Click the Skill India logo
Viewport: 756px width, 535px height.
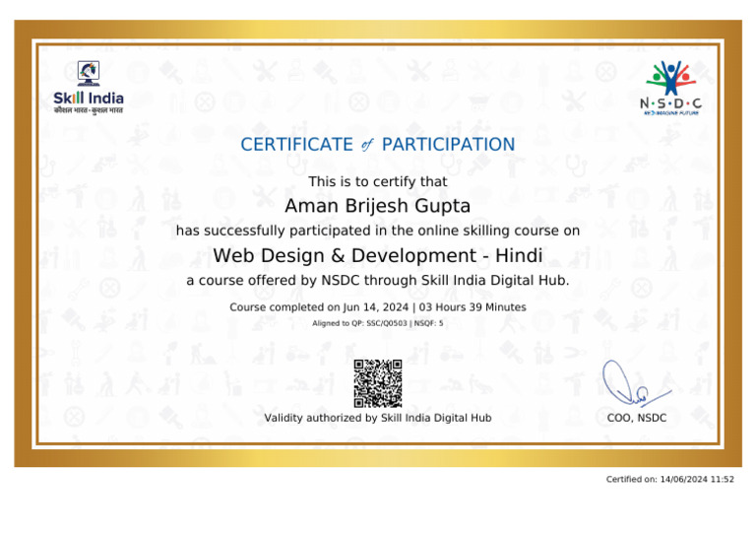[89, 88]
